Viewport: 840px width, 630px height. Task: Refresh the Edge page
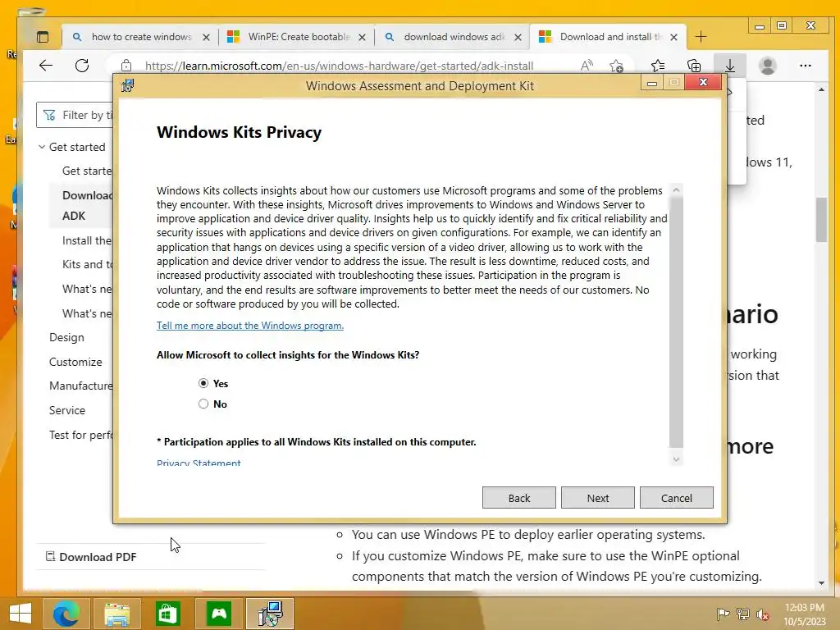coord(82,66)
